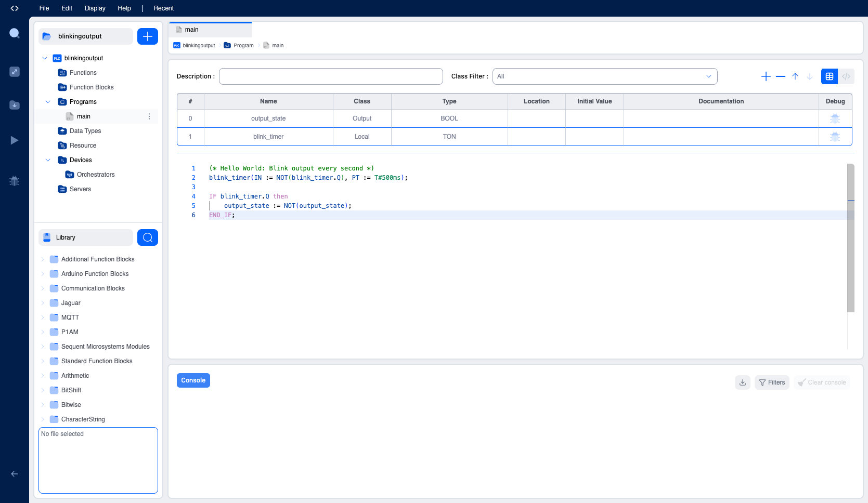The height and width of the screenshot is (503, 868).
Task: Toggle debug for blink_timer variable
Action: coord(835,137)
